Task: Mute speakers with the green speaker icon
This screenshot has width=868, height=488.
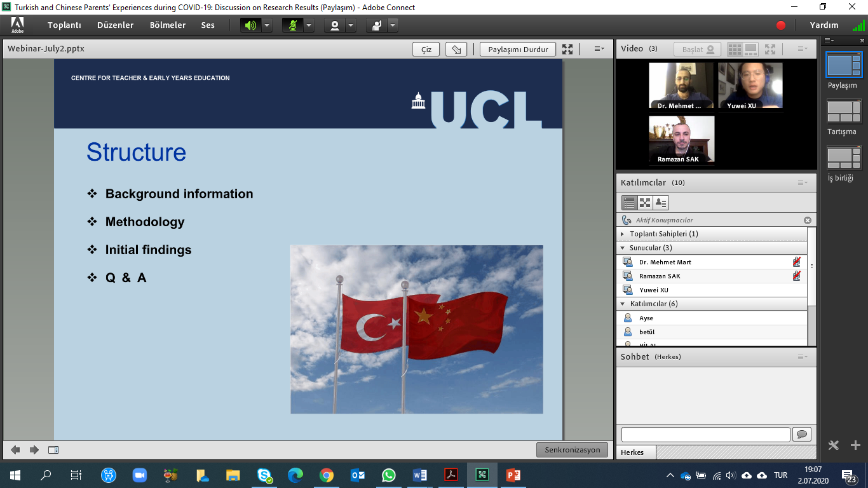Action: pos(250,25)
